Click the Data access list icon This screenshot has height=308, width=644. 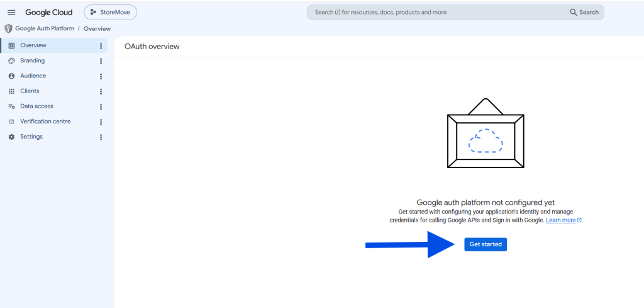click(x=11, y=106)
